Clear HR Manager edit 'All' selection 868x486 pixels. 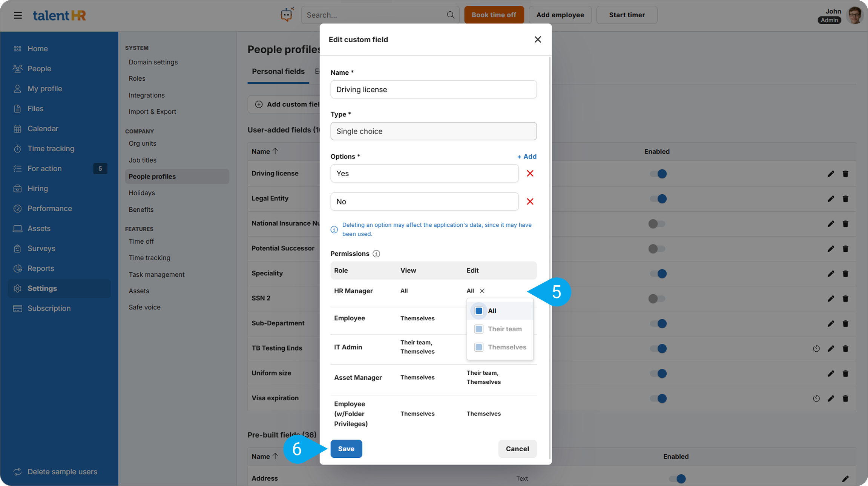482,291
